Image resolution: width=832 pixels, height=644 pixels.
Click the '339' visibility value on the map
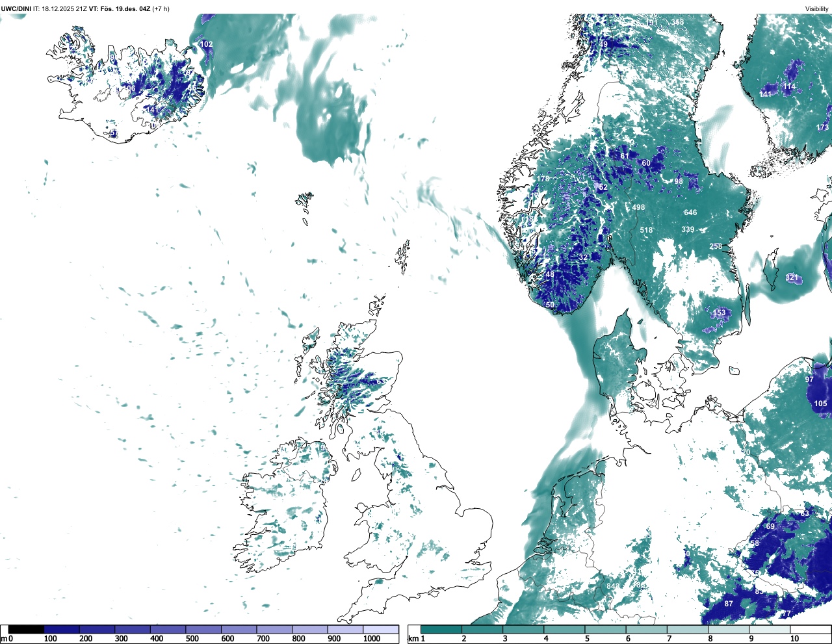pos(688,229)
